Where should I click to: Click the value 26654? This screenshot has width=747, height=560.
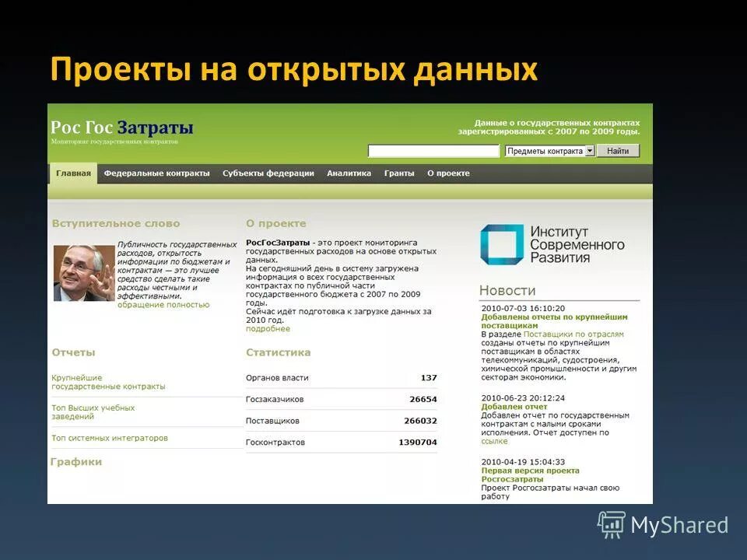(423, 399)
